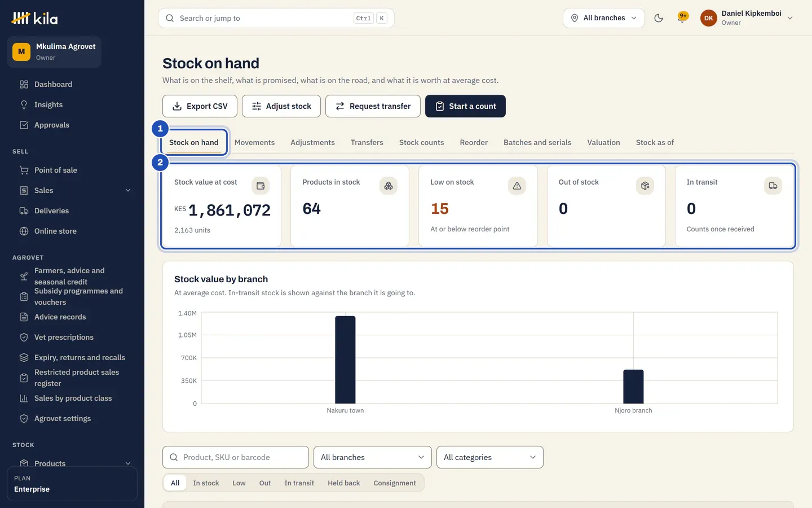Click Product, SKU or barcode search field

[x=236, y=457]
